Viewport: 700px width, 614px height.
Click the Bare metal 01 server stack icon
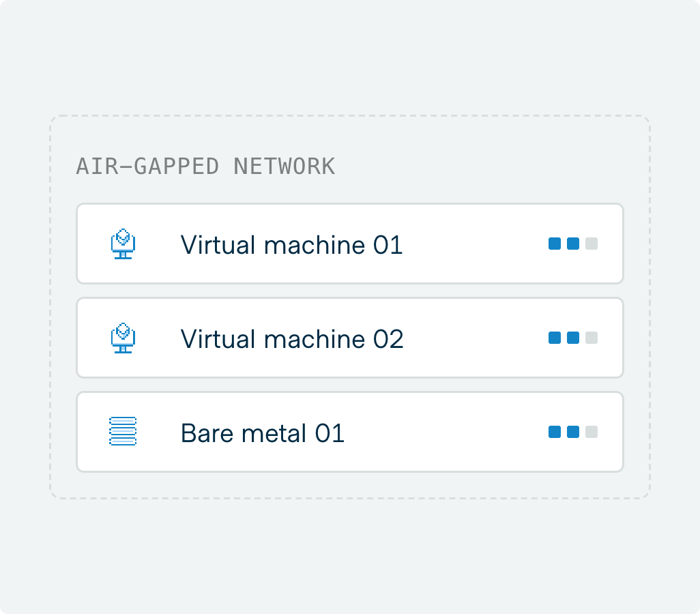[123, 431]
